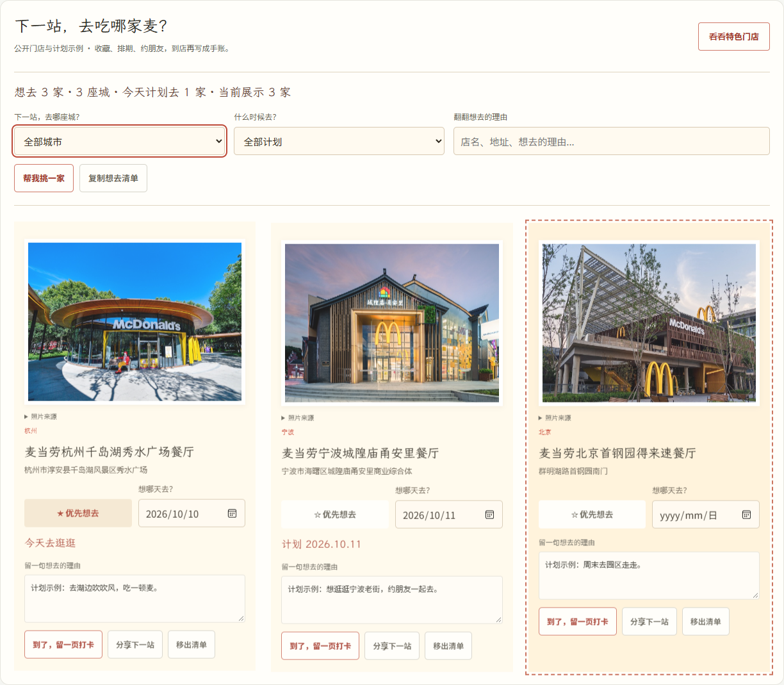Click address 杭州市淳安县千岛湖风景区秀水广场
Viewport: 784px width, 685px height.
[86, 470]
